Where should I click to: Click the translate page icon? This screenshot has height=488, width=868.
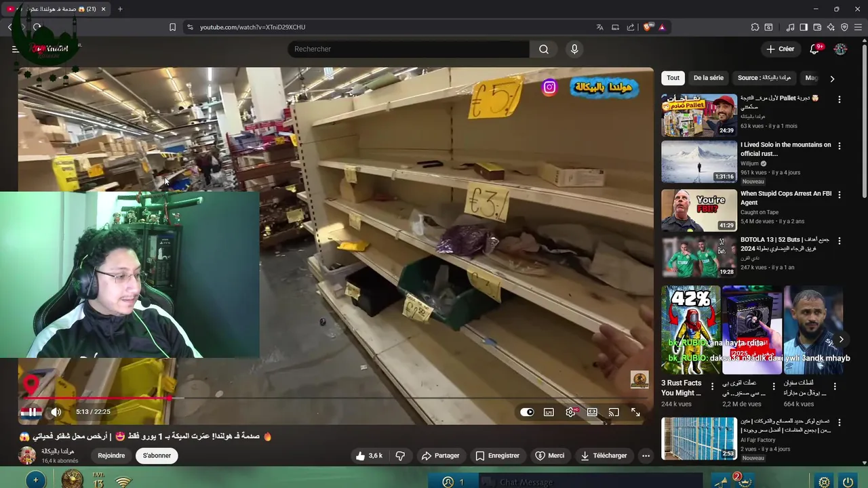click(x=599, y=27)
